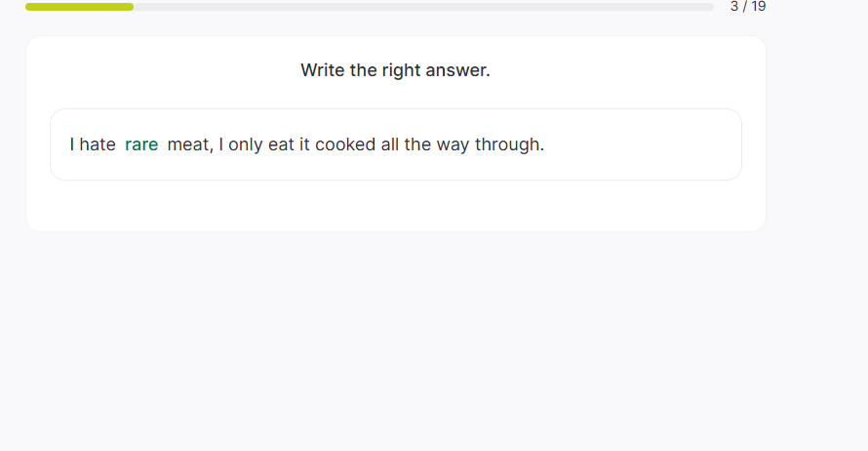The width and height of the screenshot is (868, 451).
Task: Click the green 'rare' answer field
Action: [141, 144]
